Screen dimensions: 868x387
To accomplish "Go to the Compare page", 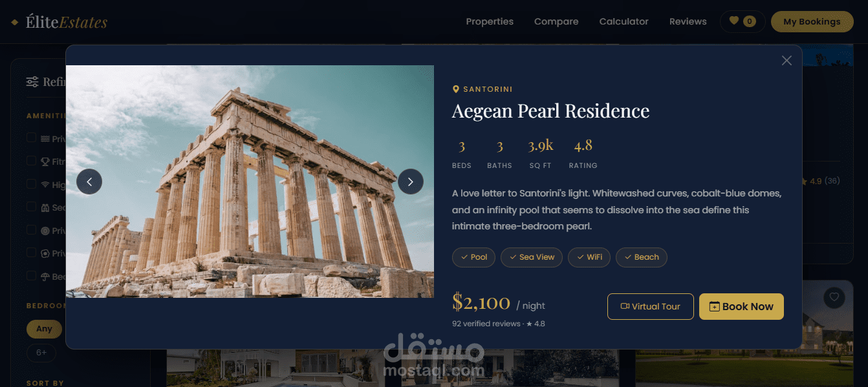I will [556, 21].
